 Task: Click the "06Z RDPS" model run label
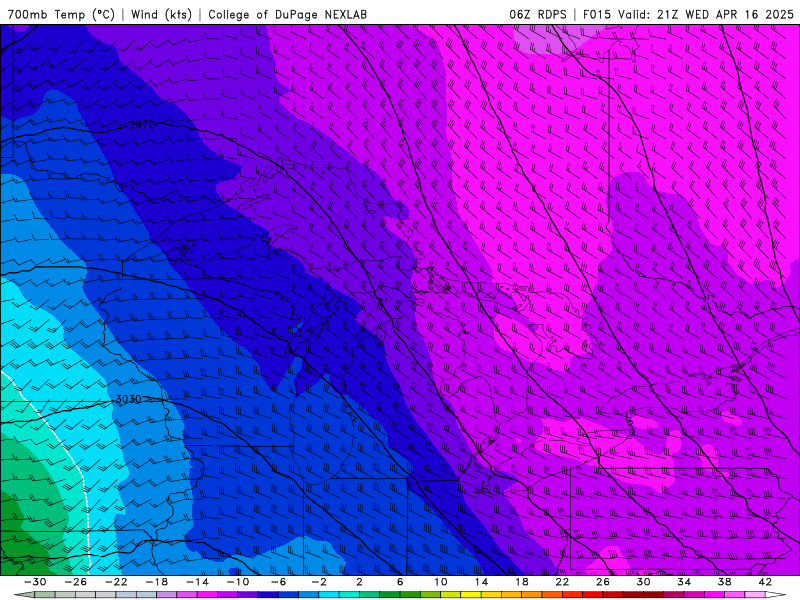click(538, 14)
